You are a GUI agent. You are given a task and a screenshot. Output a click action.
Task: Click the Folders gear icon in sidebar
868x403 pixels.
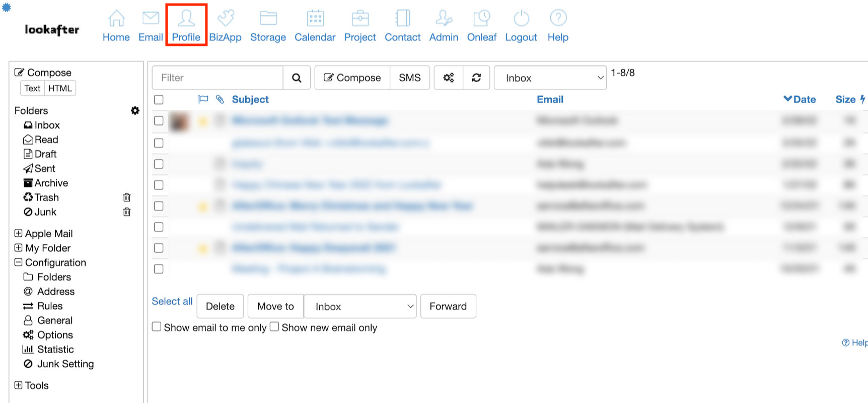(x=135, y=111)
